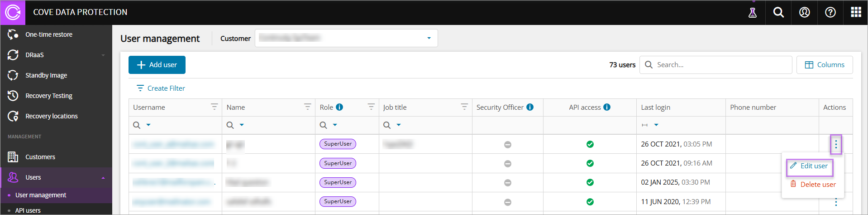
Task: Select Edit user from actions menu
Action: (x=810, y=166)
